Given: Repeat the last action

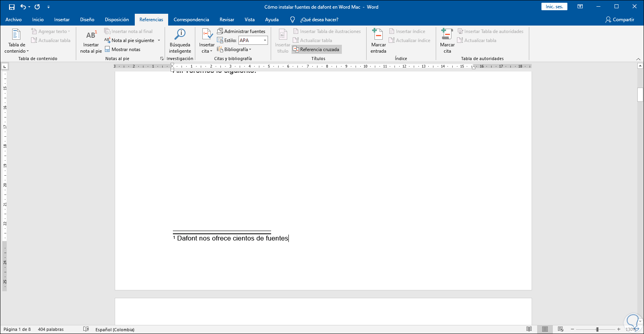Looking at the screenshot, I should click(37, 7).
